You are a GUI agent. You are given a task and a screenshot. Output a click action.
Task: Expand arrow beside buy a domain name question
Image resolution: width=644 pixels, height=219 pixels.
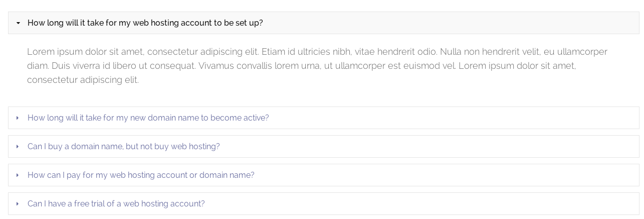point(18,147)
